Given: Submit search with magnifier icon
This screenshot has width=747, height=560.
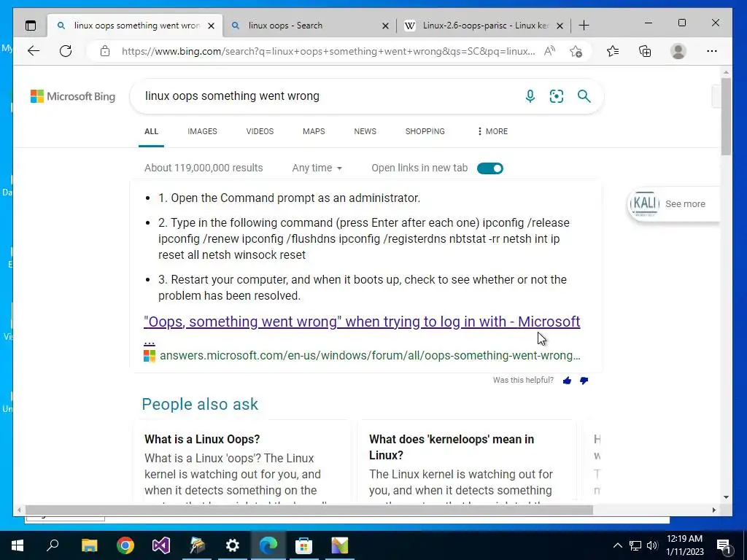Looking at the screenshot, I should pyautogui.click(x=584, y=96).
